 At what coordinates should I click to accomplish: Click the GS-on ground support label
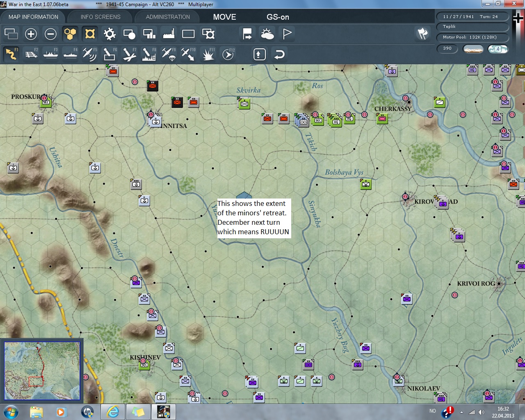278,17
